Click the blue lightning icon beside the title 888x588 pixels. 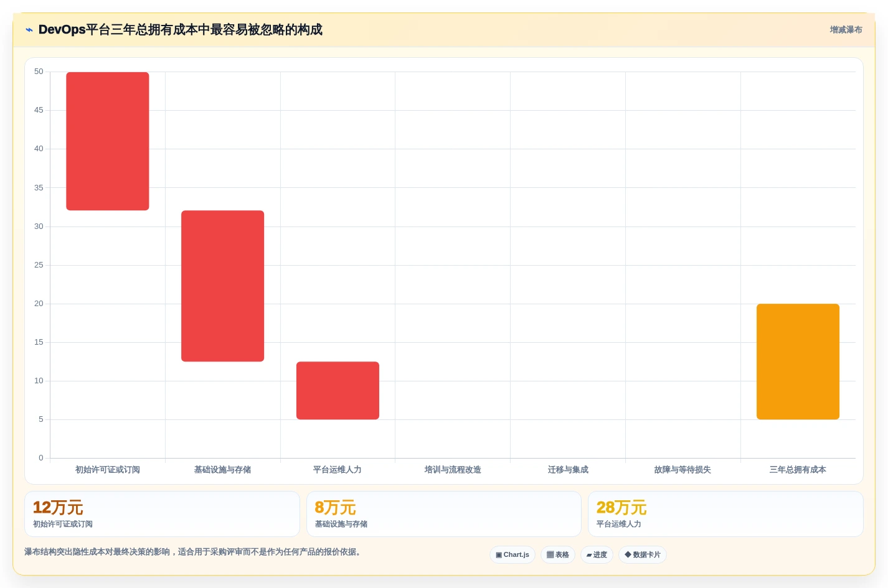pyautogui.click(x=29, y=30)
